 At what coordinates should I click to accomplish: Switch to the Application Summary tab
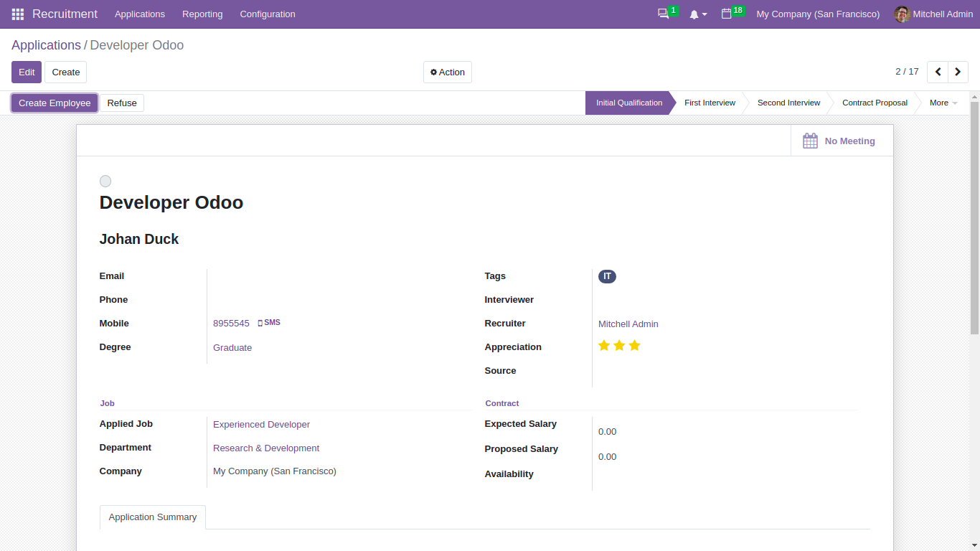152,517
